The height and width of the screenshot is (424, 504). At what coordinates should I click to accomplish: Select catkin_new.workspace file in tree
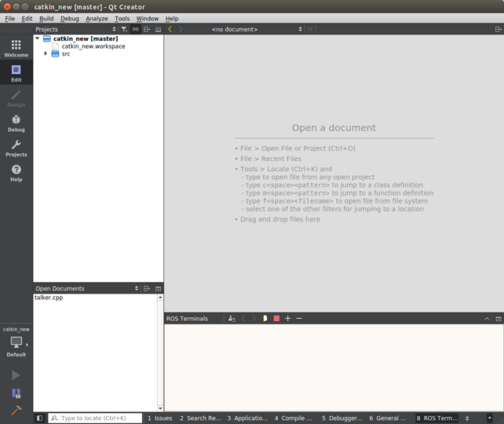(93, 46)
